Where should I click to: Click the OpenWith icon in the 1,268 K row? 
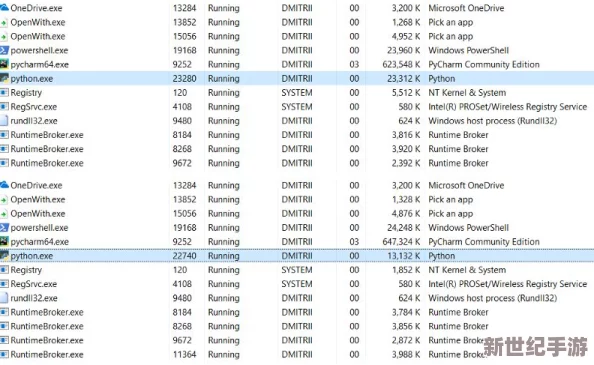click(x=4, y=23)
